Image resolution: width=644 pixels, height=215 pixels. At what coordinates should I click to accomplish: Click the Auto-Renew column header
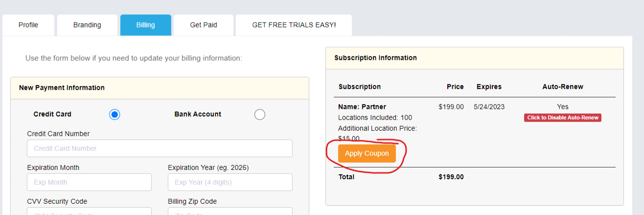(x=563, y=87)
